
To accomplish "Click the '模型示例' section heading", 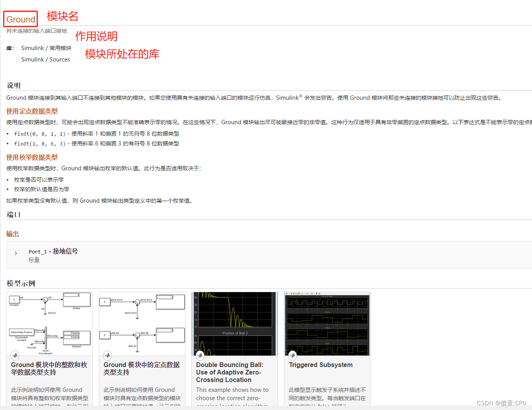I will pos(21,283).
